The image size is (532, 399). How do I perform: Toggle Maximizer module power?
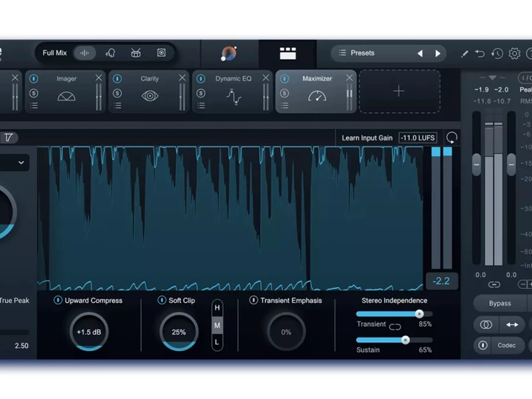[284, 79]
